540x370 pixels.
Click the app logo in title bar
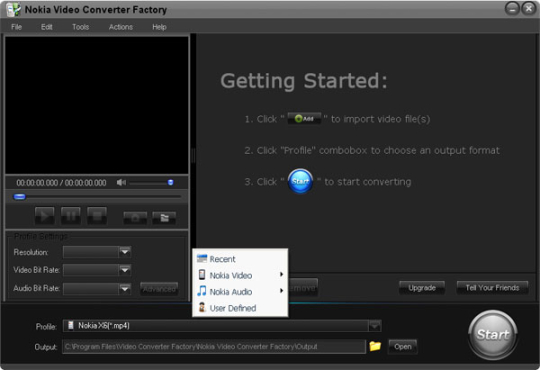point(13,10)
